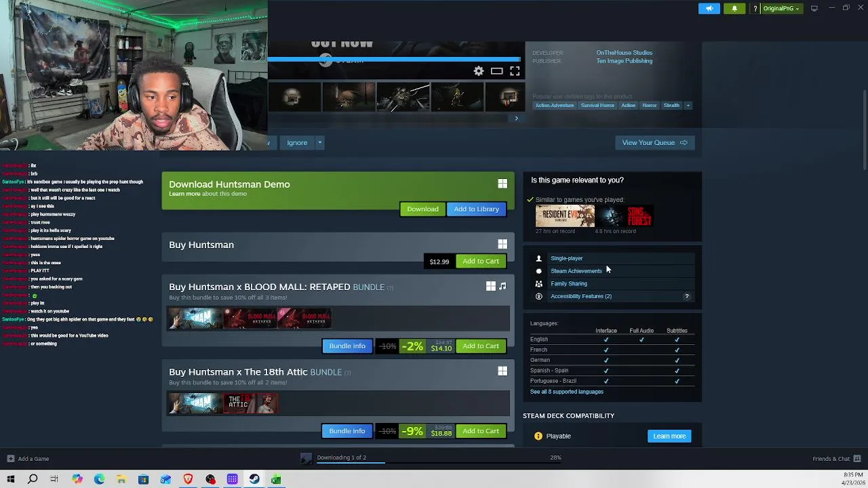The height and width of the screenshot is (488, 868).
Task: Click the Steam help question mark
Action: (x=755, y=9)
